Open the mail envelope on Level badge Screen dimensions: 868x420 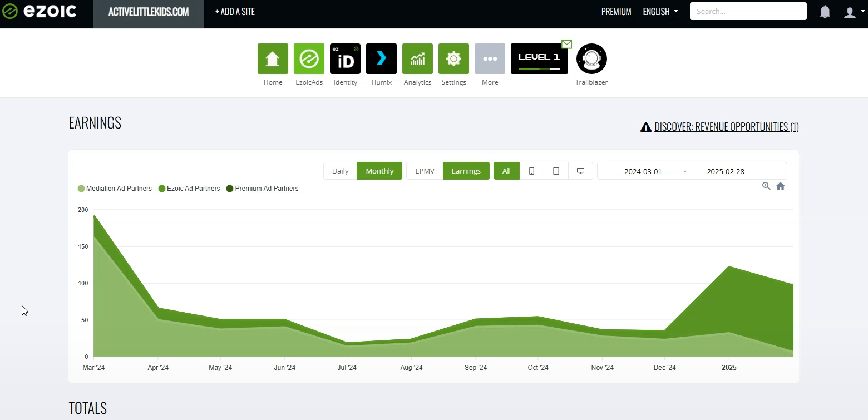pos(566,44)
